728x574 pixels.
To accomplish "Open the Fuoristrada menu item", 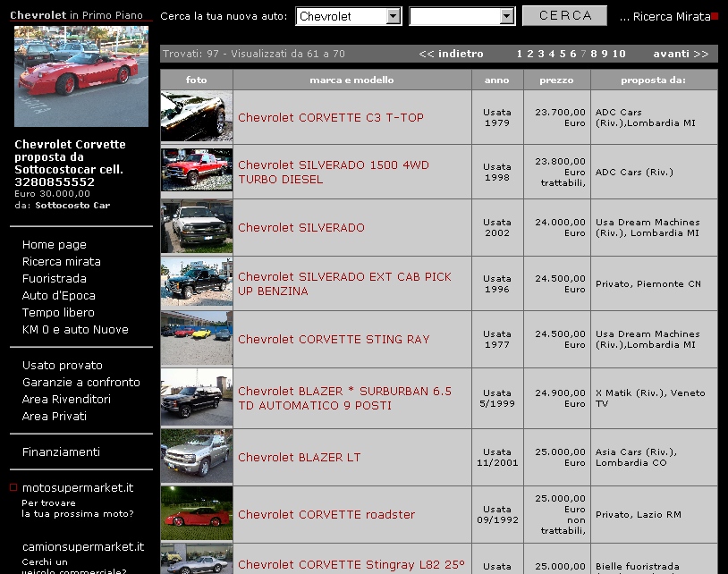I will click(x=55, y=278).
